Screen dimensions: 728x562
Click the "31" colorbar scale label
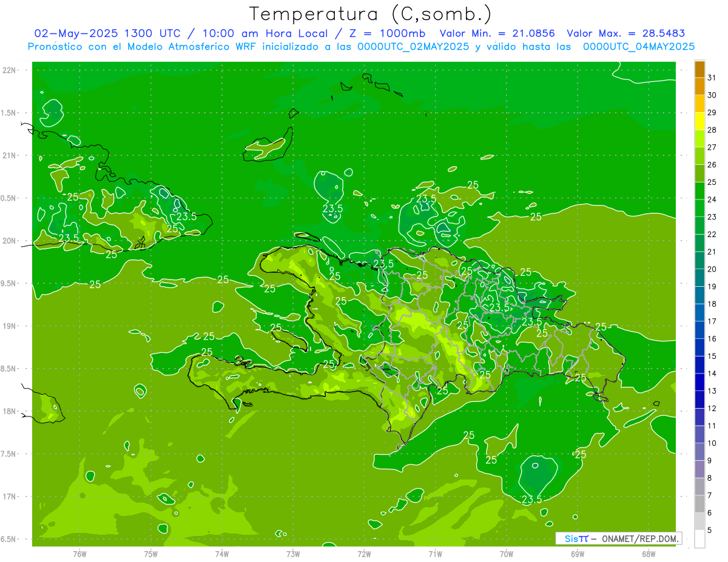click(x=712, y=78)
